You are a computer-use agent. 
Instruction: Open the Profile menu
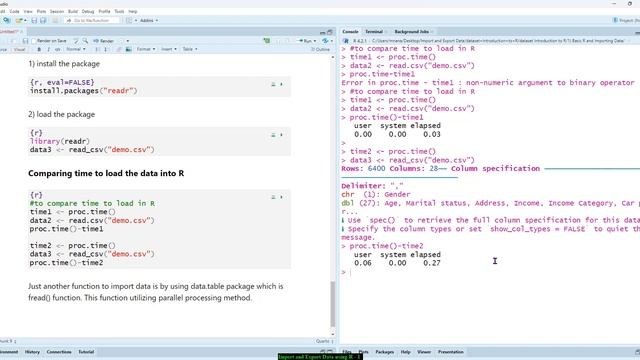click(104, 11)
